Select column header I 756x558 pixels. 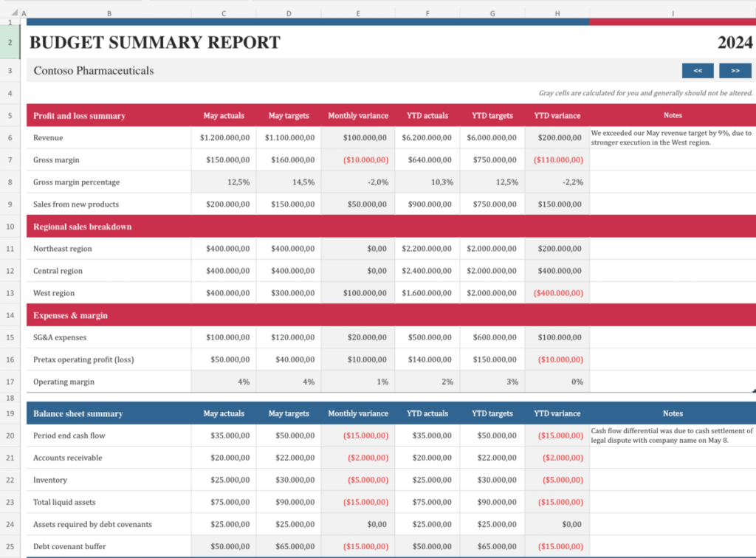point(672,13)
